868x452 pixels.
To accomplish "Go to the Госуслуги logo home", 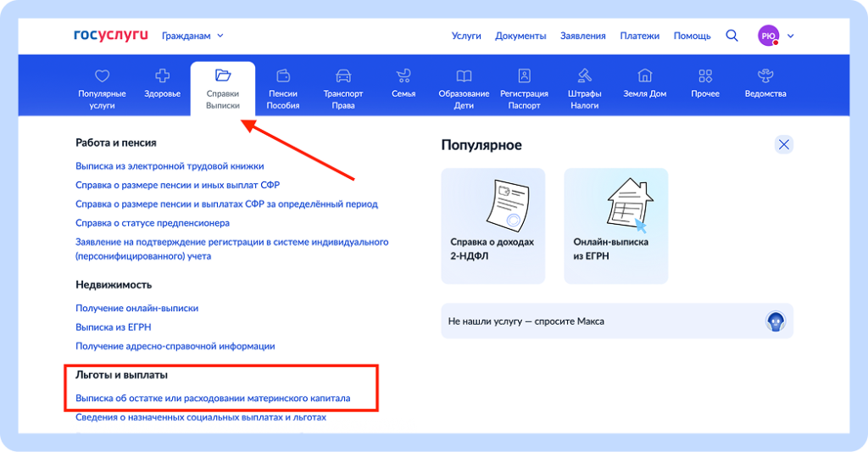I will click(x=111, y=35).
